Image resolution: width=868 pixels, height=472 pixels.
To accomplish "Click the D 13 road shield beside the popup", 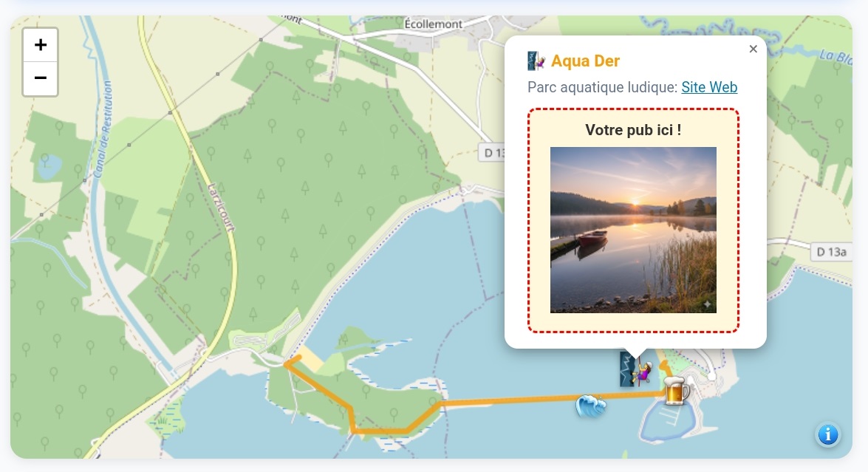I will coord(492,152).
